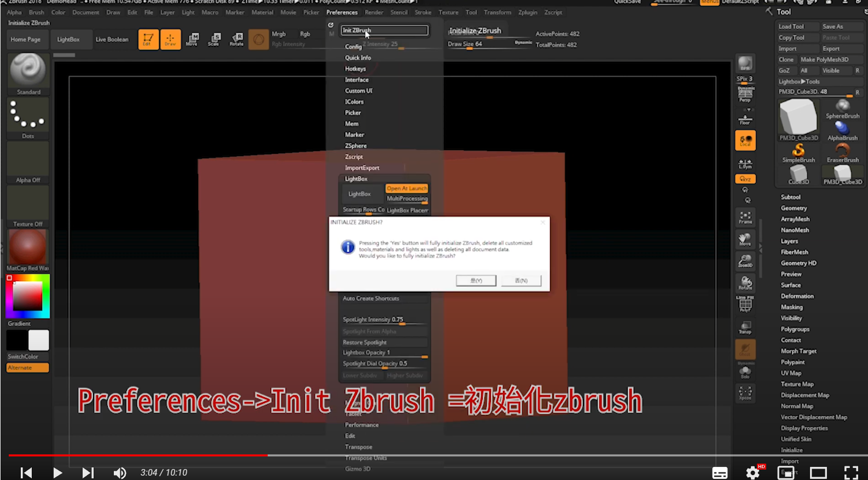This screenshot has width=868, height=480.
Task: Select the Edit mode button
Action: (x=148, y=39)
